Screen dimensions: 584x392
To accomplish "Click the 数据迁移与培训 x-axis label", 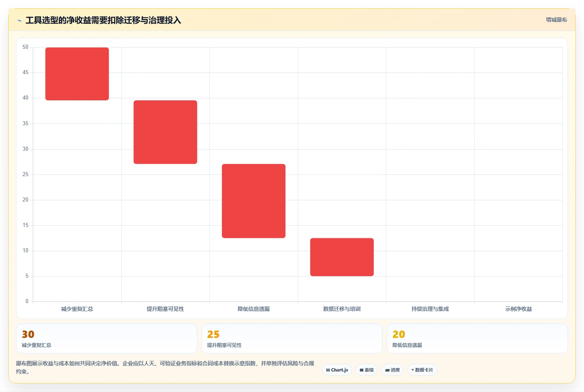I will (342, 309).
